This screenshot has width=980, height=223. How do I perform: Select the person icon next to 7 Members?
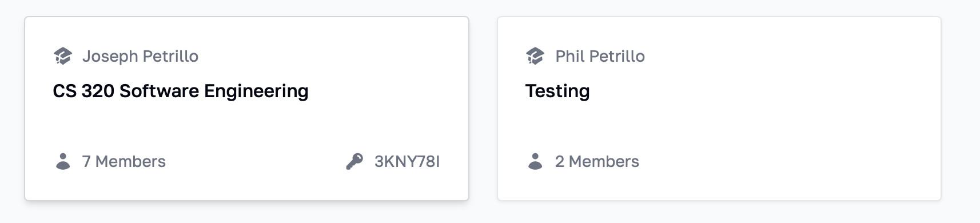[x=63, y=161]
